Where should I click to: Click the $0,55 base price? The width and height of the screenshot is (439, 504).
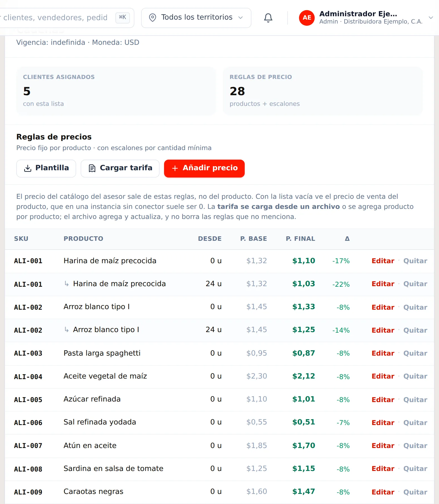257,422
